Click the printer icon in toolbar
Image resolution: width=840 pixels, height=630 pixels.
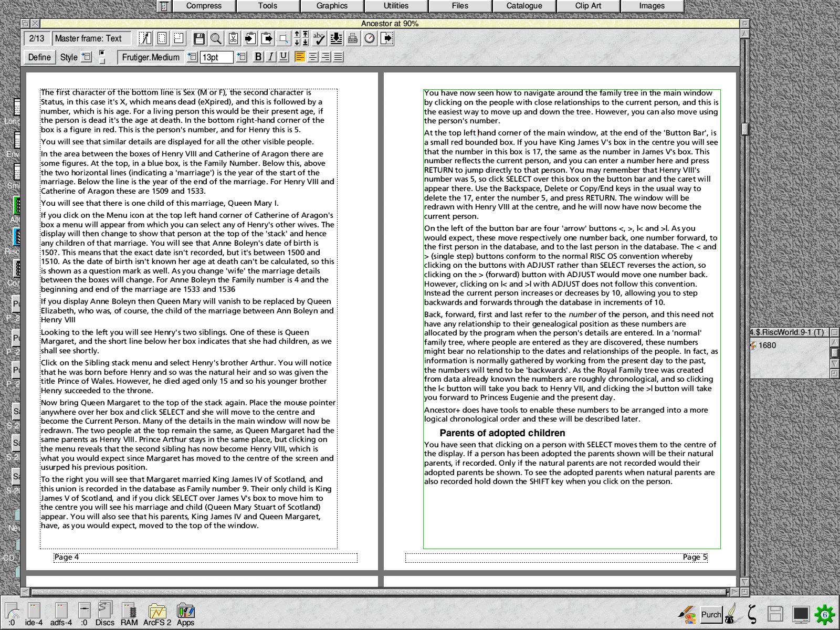click(x=353, y=38)
